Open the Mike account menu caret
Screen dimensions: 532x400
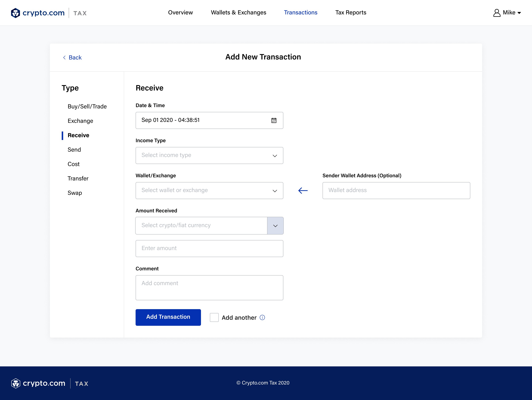[519, 13]
